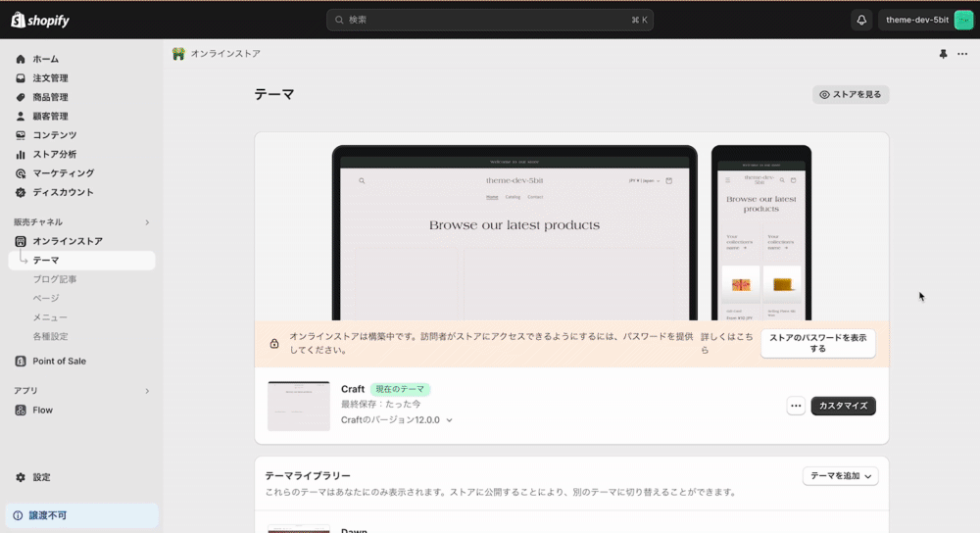Click the eye icon in ストアを見る

tap(824, 94)
